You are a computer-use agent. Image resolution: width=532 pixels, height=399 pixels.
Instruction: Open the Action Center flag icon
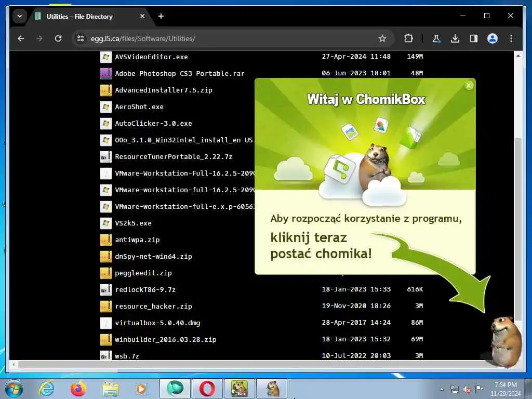[x=478, y=389]
